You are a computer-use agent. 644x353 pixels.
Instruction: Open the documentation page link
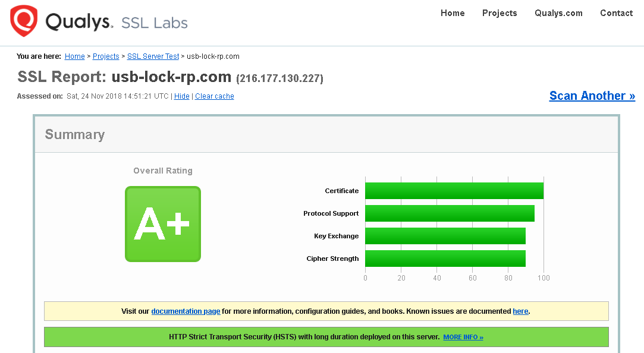pos(186,311)
